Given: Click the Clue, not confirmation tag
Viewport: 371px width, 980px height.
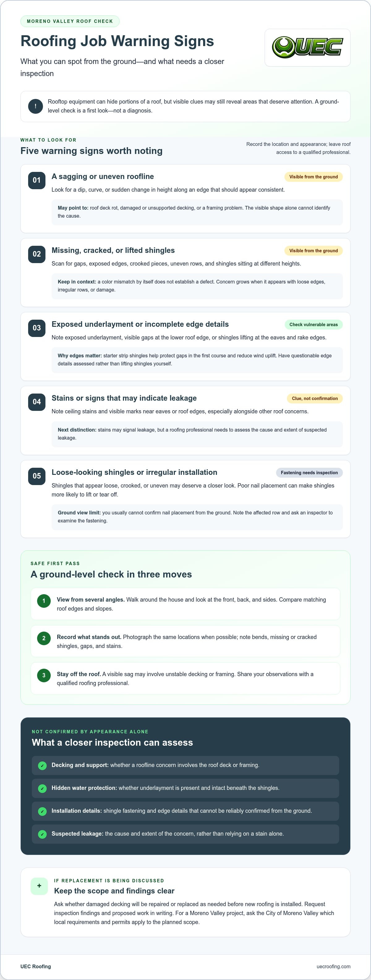Looking at the screenshot, I should point(315,398).
